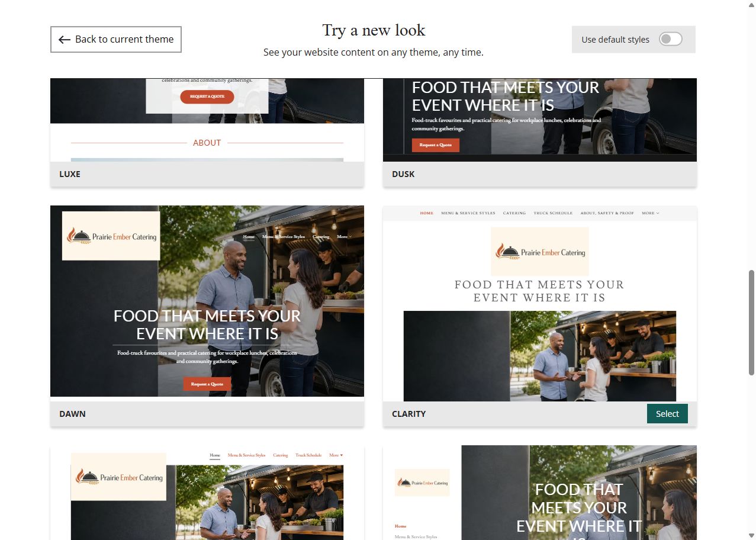Click the CLARITY theme label
The image size is (756, 540).
click(x=408, y=414)
